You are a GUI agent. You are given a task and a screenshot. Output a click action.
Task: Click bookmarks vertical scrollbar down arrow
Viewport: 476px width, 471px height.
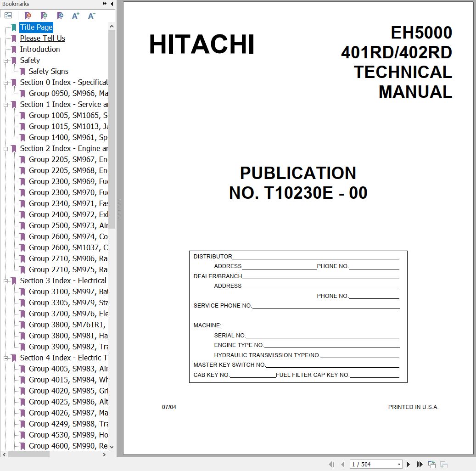click(112, 447)
